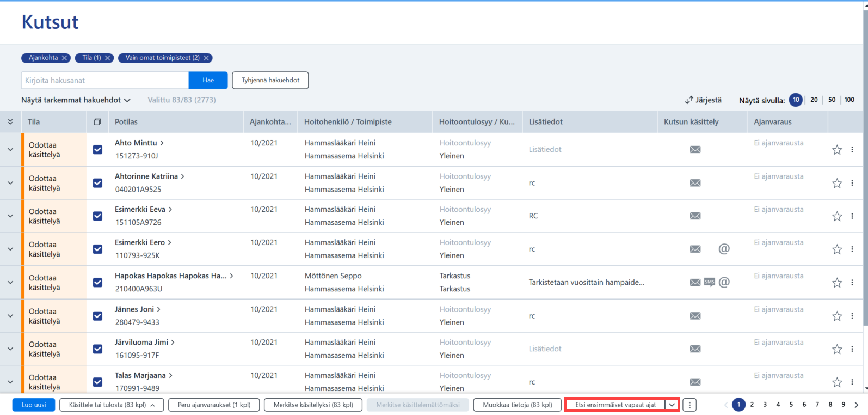Viewport: 868px width, 415px height.
Task: Uncheck the Jännes Joni row checkbox
Action: (x=97, y=315)
